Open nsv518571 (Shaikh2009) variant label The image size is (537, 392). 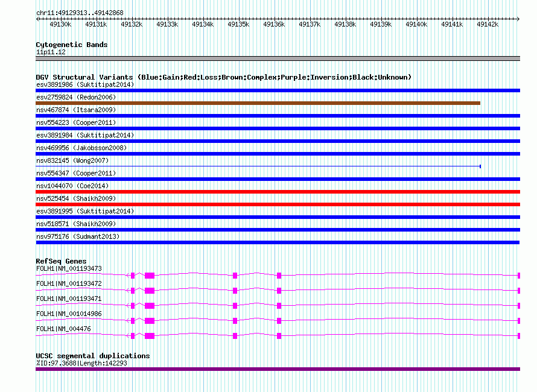76,224
